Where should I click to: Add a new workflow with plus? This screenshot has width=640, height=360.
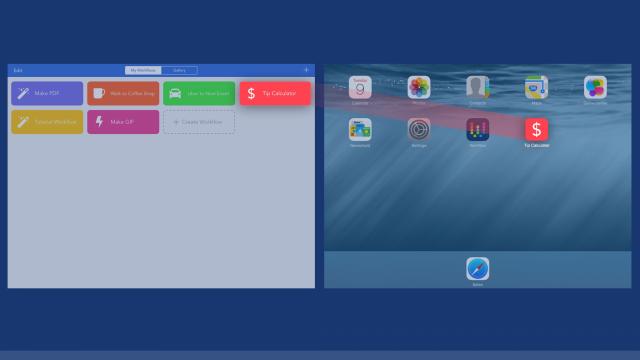pyautogui.click(x=306, y=70)
